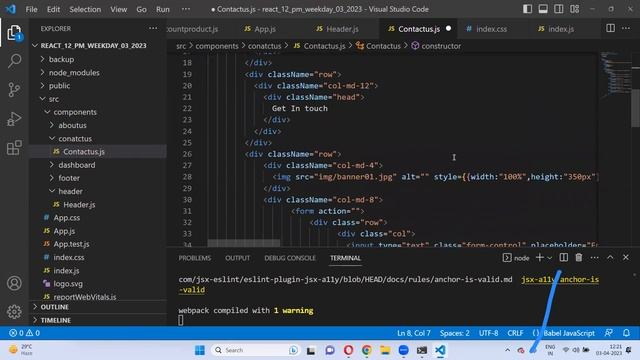Open terminal launch profile dropdown arrow
Screen dimensions: 640x360
click(x=549, y=258)
